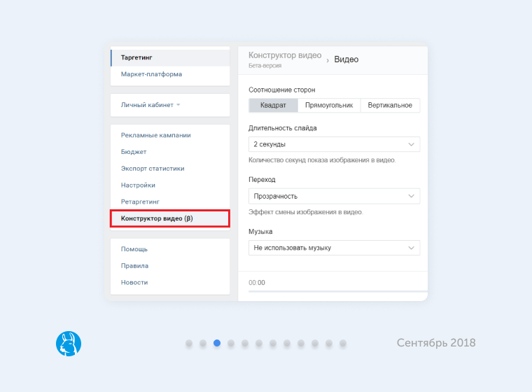Viewport: 532px width, 392px height.
Task: Click the blue llama logo icon
Action: pyautogui.click(x=69, y=343)
